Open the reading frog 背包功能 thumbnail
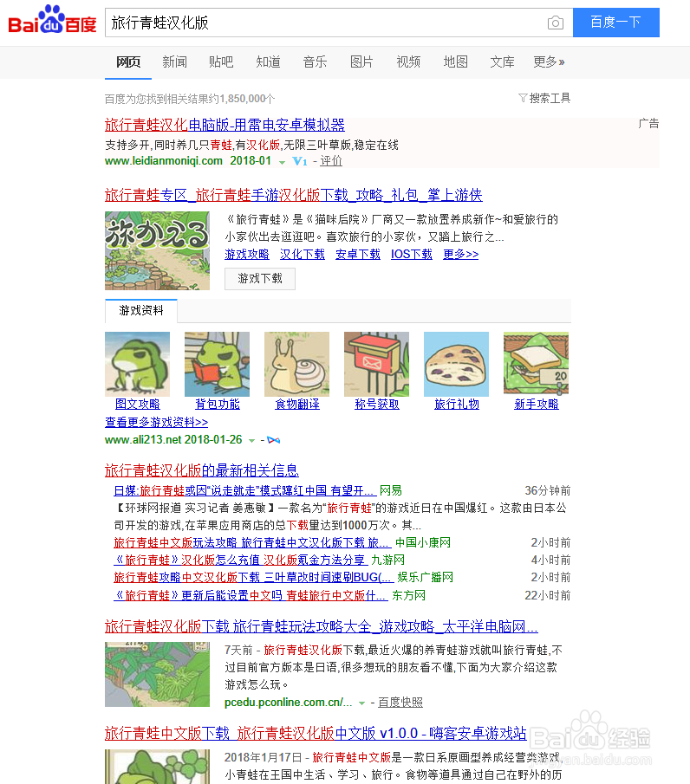This screenshot has height=784, width=690. click(x=217, y=364)
